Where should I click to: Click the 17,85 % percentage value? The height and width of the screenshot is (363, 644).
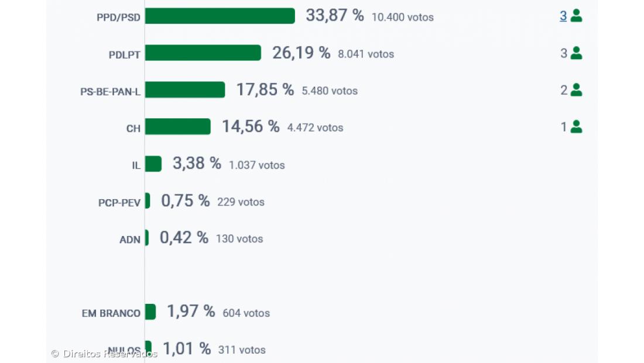click(265, 90)
